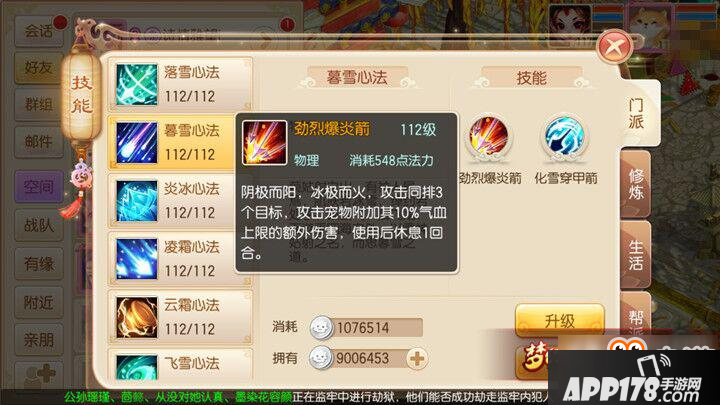Open the 生活 side tab
720x405 pixels.
pos(636,255)
